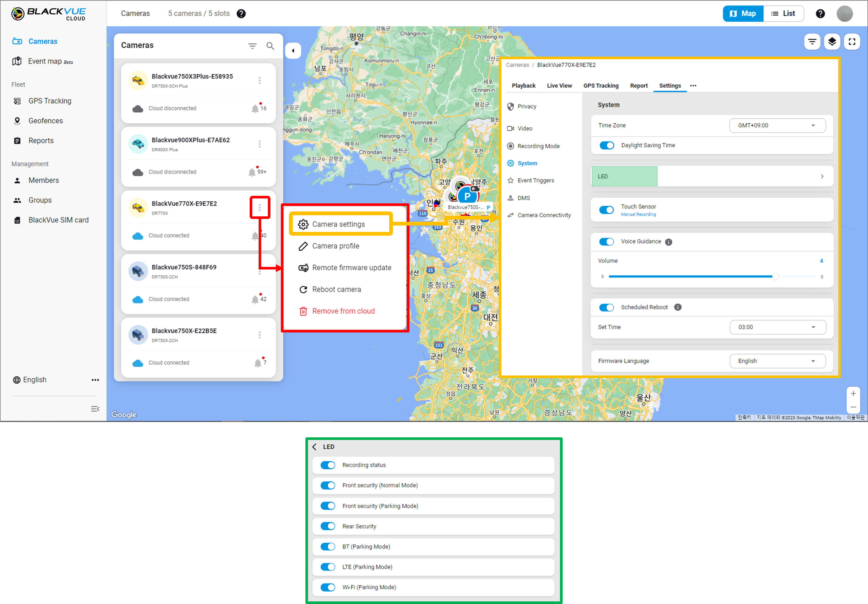Image resolution: width=868 pixels, height=604 pixels.
Task: Open options for Blackvue900XPlus-E7AE62
Action: tap(259, 144)
